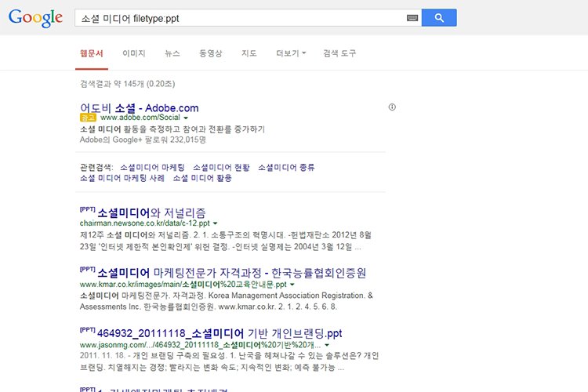The height and width of the screenshot is (392, 588).
Task: Click related search 소셜미디어 현황
Action: tap(221, 167)
